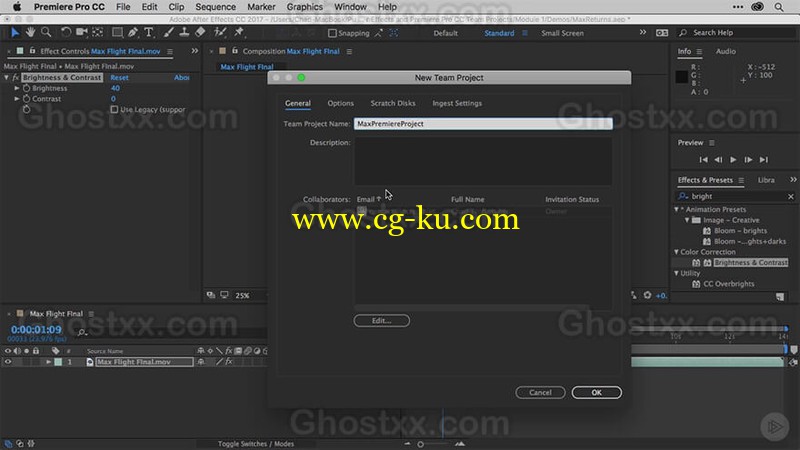Click the Spotlight search icon in menu bar
The height and width of the screenshot is (450, 800).
click(779, 7)
